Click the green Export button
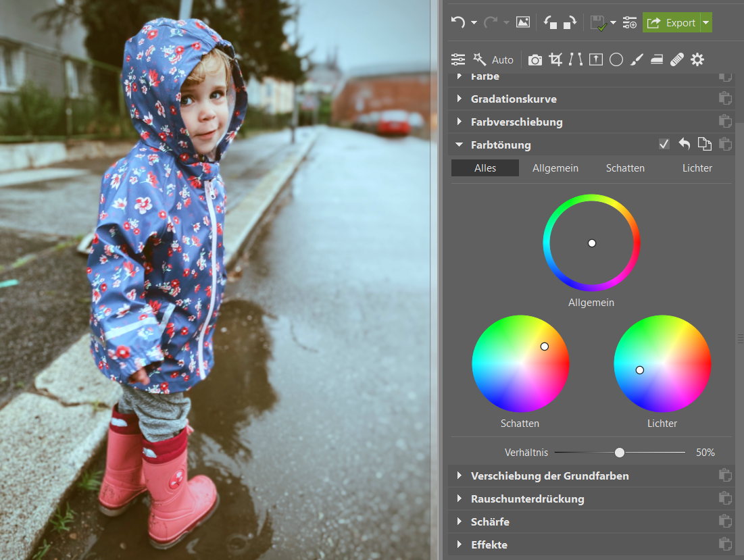This screenshot has width=744, height=560. 671,22
